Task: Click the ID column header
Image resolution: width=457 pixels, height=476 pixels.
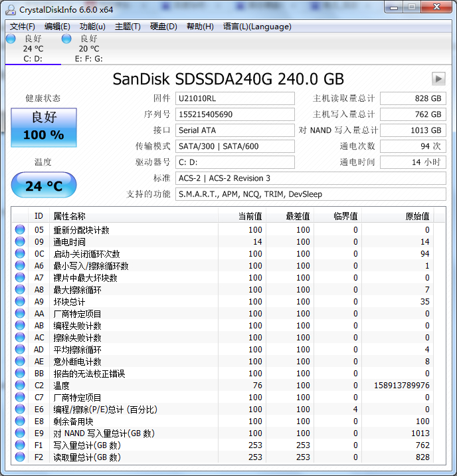Action: coord(39,216)
